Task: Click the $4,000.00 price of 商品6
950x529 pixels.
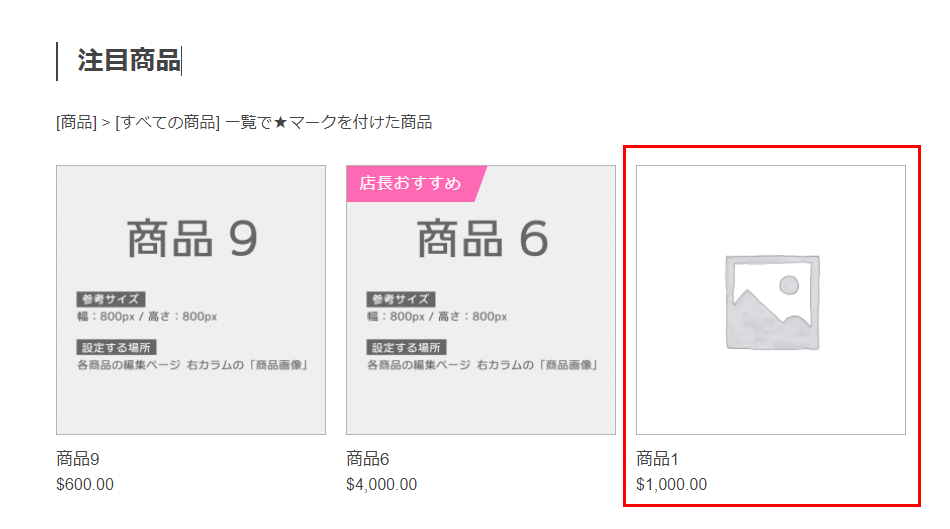Action: point(382,484)
